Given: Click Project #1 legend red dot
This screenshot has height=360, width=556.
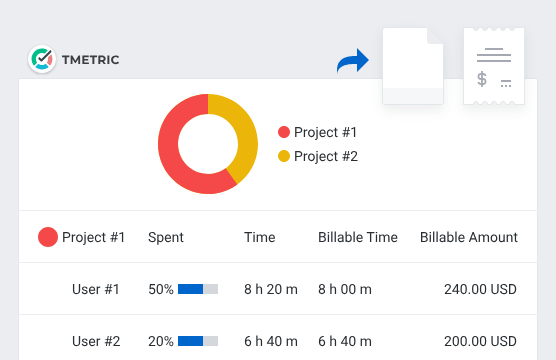Looking at the screenshot, I should pyautogui.click(x=284, y=132).
